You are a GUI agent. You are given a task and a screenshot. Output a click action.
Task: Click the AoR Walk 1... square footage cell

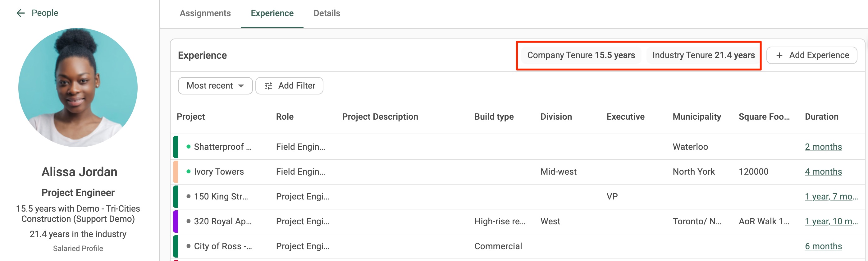[x=764, y=222]
